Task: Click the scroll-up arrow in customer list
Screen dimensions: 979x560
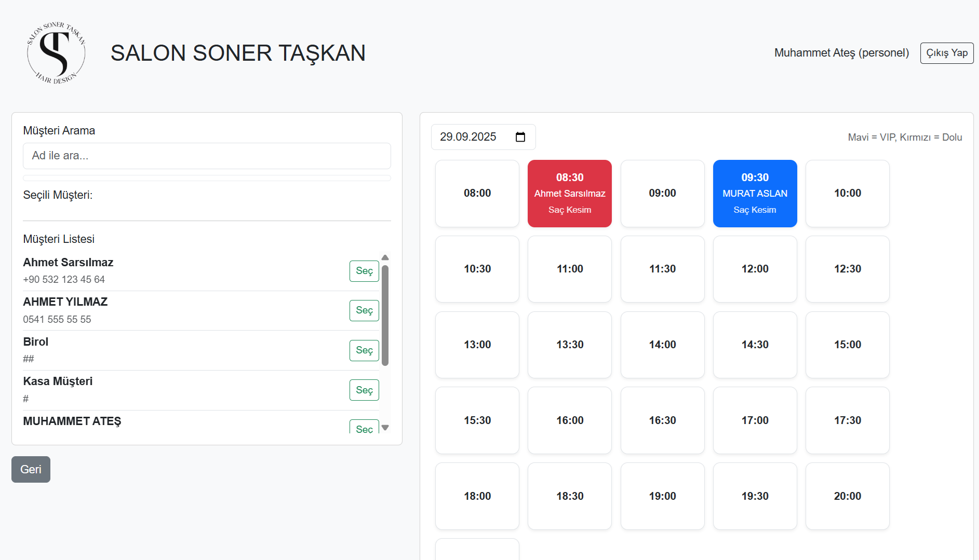Action: [x=385, y=257]
